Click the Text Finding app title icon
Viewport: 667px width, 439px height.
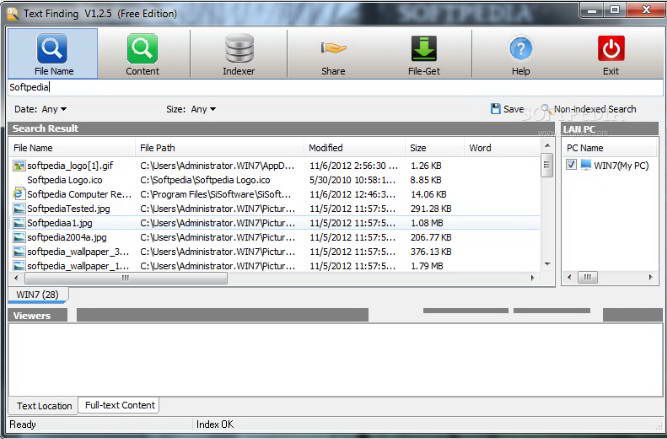[x=13, y=14]
